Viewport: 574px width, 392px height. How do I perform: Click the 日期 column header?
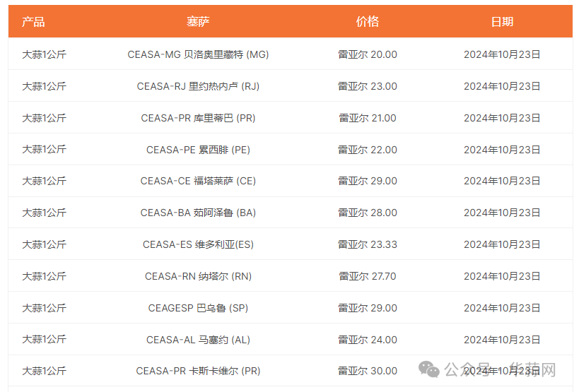click(502, 22)
